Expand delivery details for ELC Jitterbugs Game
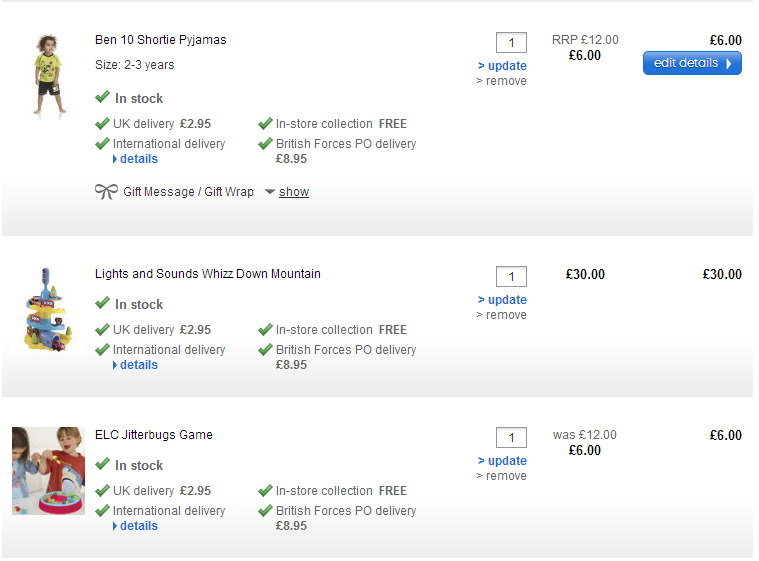Image resolution: width=759 pixels, height=561 pixels. 138,526
